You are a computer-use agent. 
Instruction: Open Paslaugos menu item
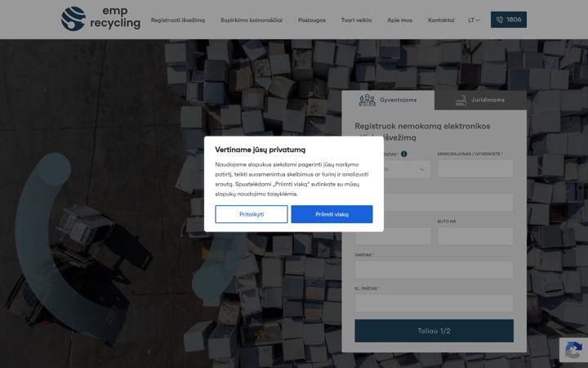tap(312, 20)
